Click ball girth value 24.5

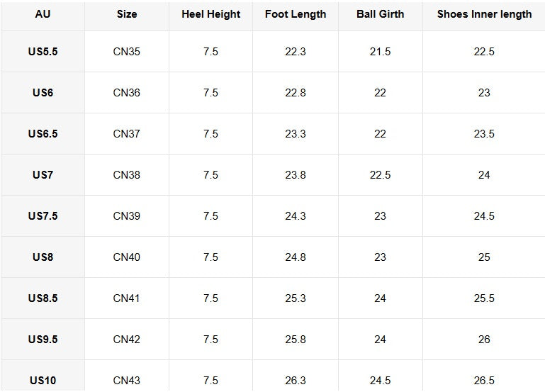[x=380, y=381]
